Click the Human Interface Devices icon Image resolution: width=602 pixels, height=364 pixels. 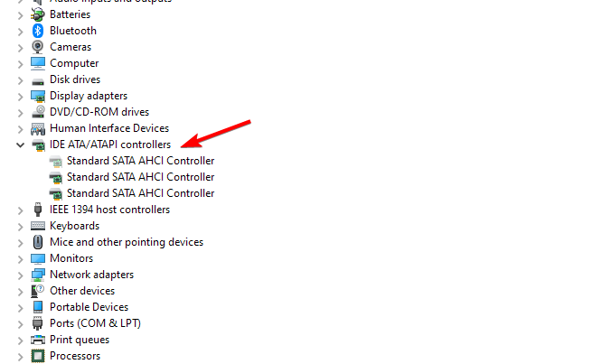(38, 128)
